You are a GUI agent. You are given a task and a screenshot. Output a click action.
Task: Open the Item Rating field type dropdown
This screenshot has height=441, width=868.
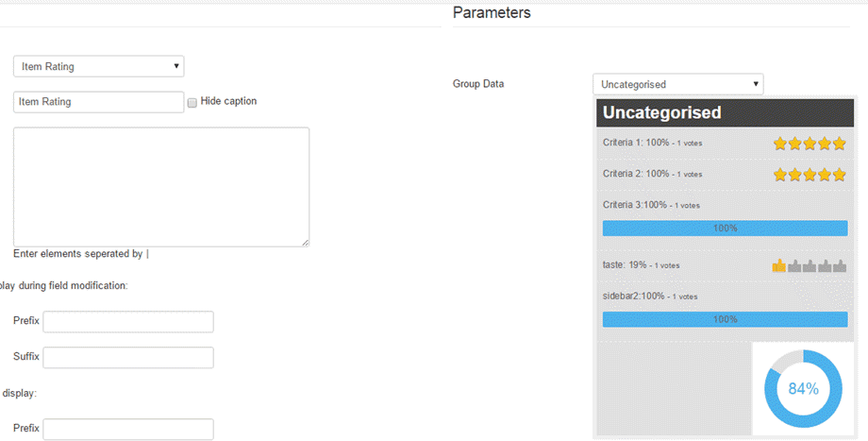pos(98,66)
